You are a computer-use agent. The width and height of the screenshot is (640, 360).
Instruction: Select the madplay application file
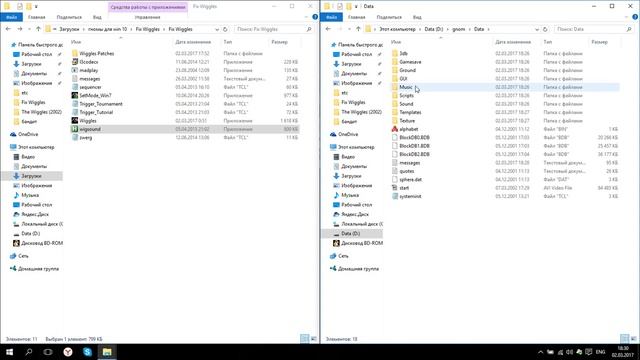pyautogui.click(x=89, y=70)
